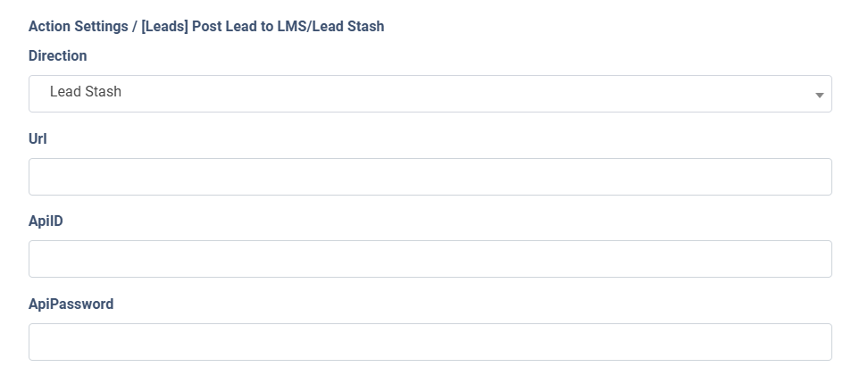The height and width of the screenshot is (392, 868).
Task: Activate the ApiID entry box
Action: (x=430, y=259)
